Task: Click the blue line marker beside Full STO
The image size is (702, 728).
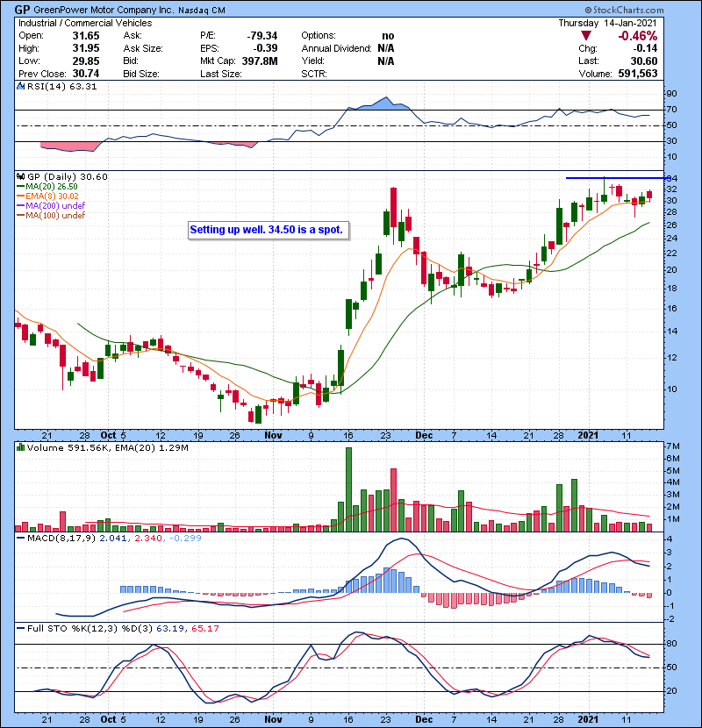Action: (20, 629)
